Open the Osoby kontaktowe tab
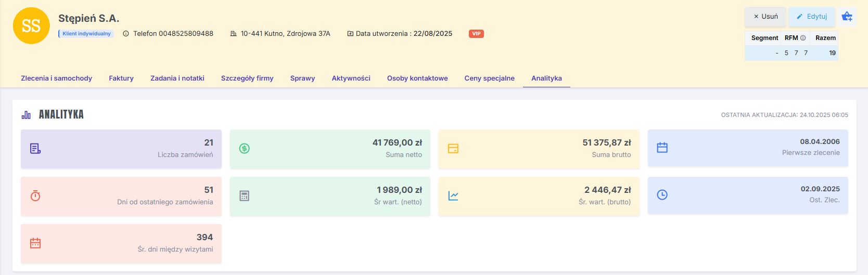The height and width of the screenshot is (275, 868). (417, 78)
